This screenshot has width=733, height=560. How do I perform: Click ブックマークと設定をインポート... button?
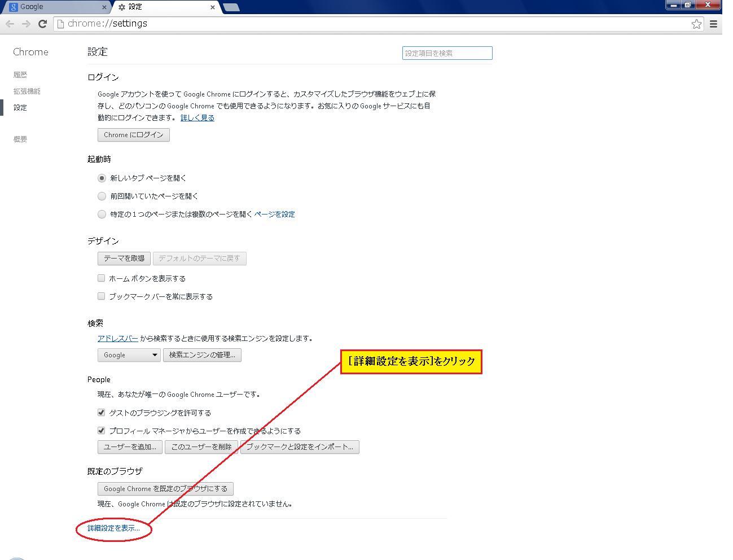point(300,447)
